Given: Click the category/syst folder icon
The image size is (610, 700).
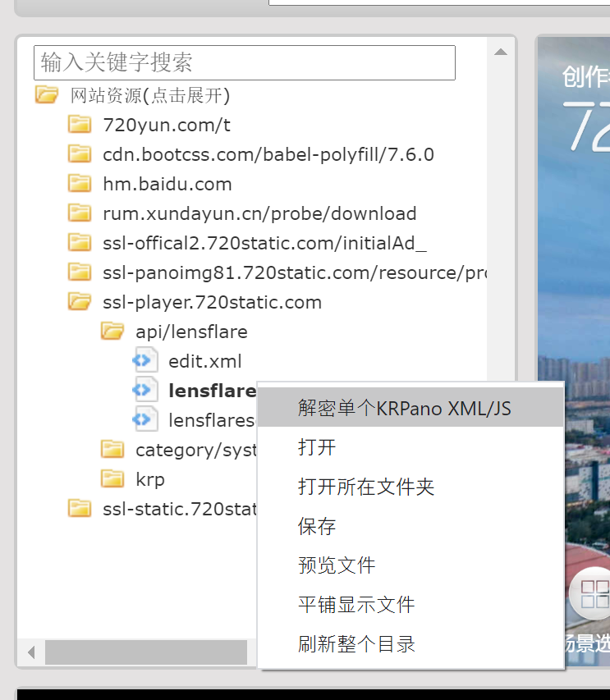Looking at the screenshot, I should [112, 450].
